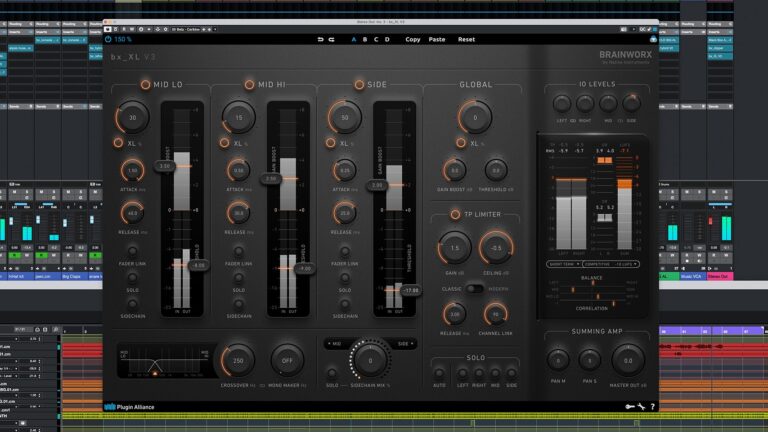Select preset slot B
This screenshot has width=768, height=432.
365,39
